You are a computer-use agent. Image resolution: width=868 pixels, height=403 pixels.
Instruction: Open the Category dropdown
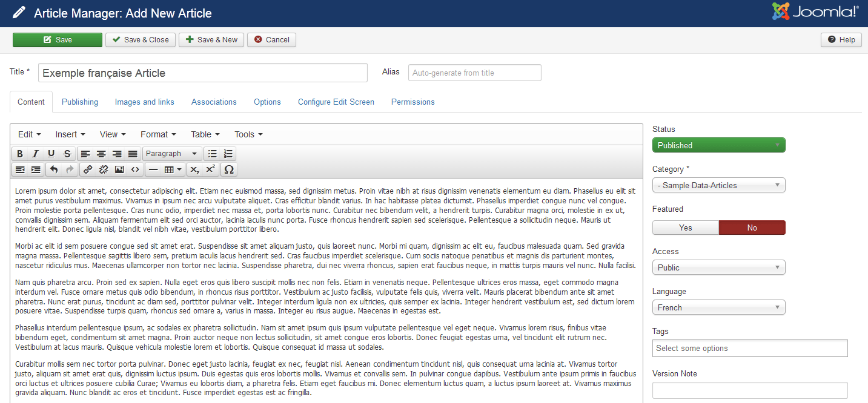pos(718,185)
